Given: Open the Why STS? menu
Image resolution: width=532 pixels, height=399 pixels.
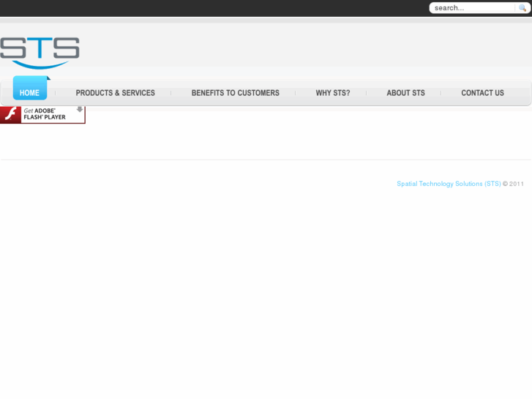Looking at the screenshot, I should 333,93.
